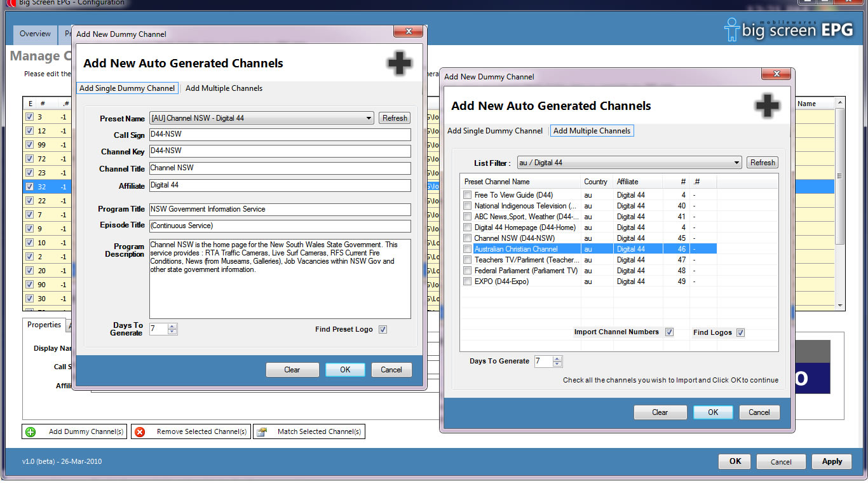Click the red X Remove Selected Channel(s) icon
Viewport: 868px width, 488px height.
(x=140, y=432)
